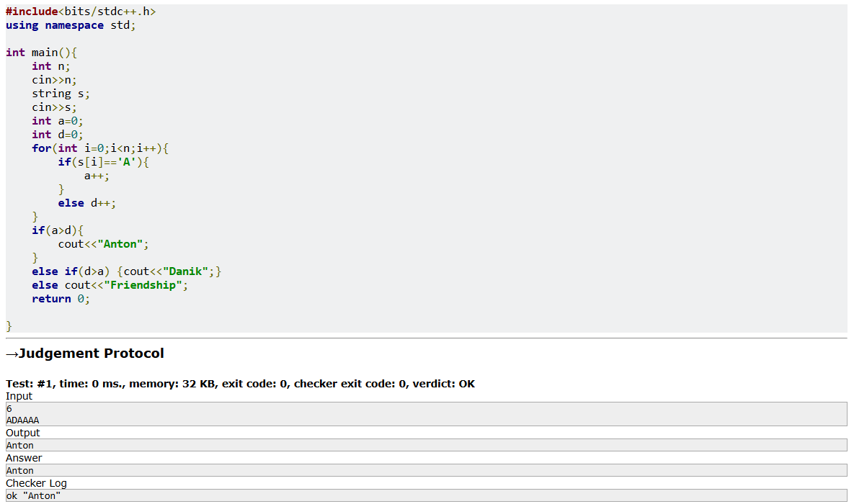This screenshot has width=854, height=504.
Task: Click the Output box showing Anton
Action: pyautogui.click(x=427, y=445)
